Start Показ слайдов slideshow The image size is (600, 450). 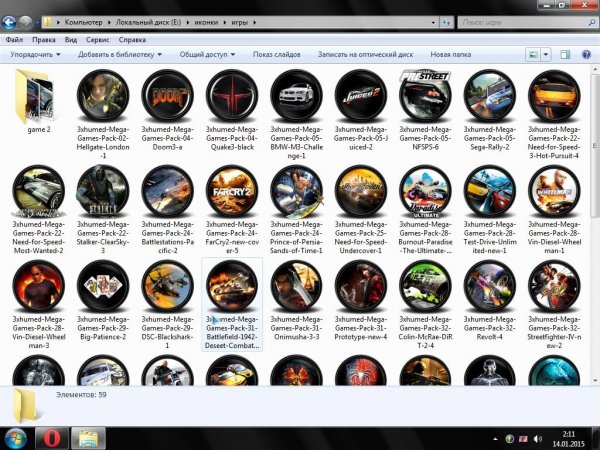click(277, 55)
